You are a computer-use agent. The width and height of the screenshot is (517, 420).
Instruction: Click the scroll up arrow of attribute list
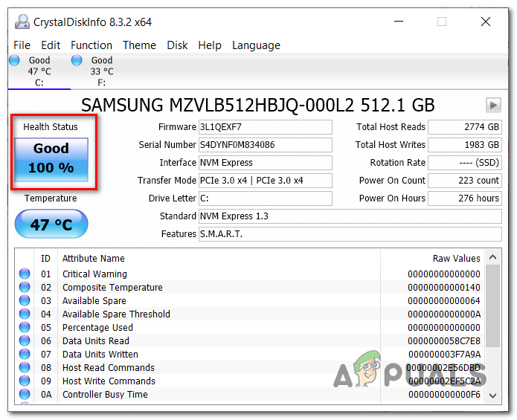493,257
